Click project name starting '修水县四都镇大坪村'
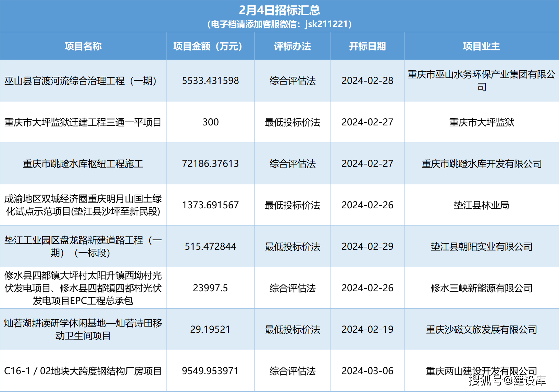 click(x=83, y=288)
